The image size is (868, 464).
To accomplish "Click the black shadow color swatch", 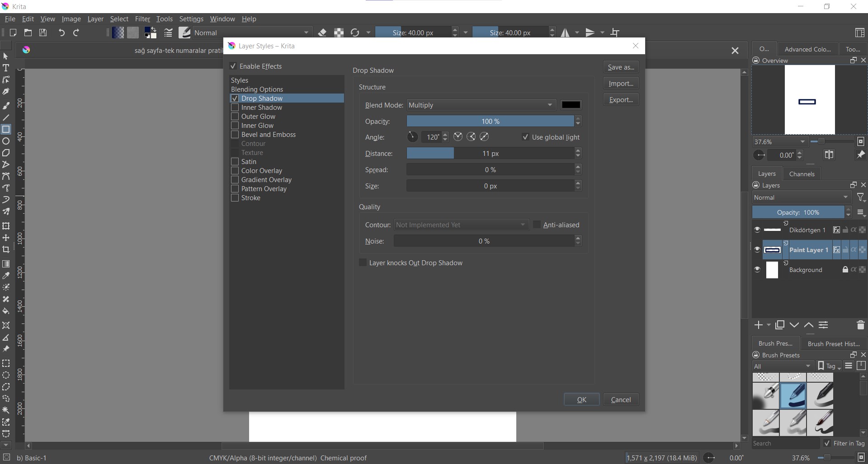I will [571, 105].
